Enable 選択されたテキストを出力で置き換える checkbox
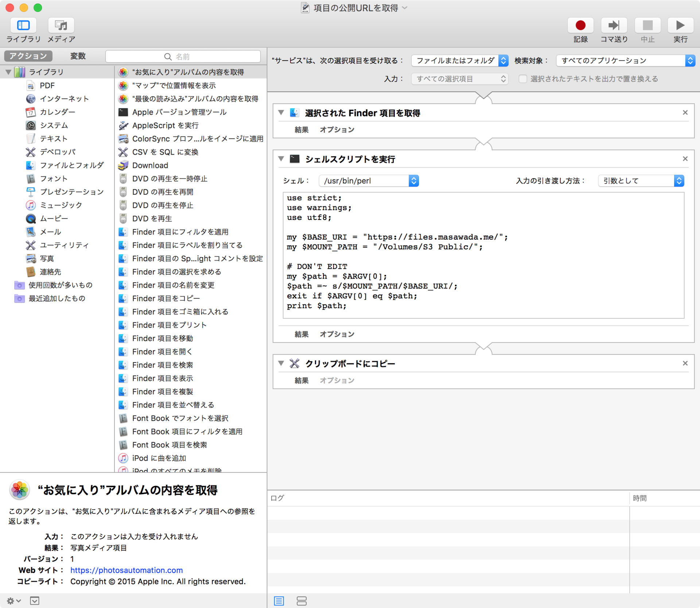The height and width of the screenshot is (608, 700). [x=523, y=78]
